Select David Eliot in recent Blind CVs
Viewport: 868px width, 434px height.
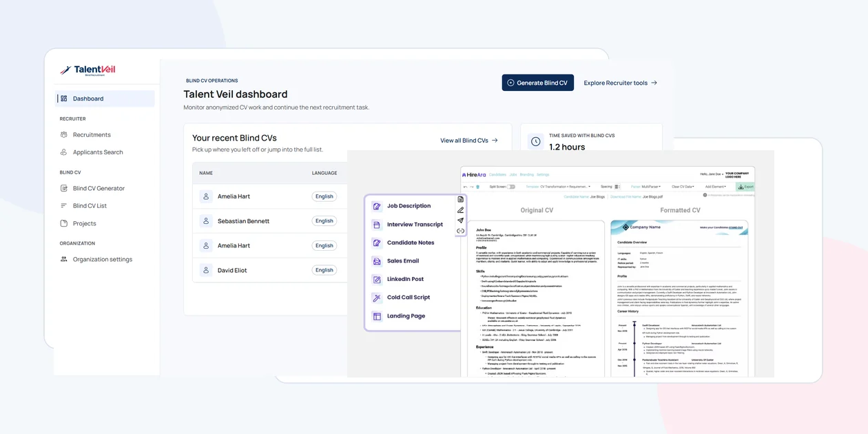pos(232,270)
